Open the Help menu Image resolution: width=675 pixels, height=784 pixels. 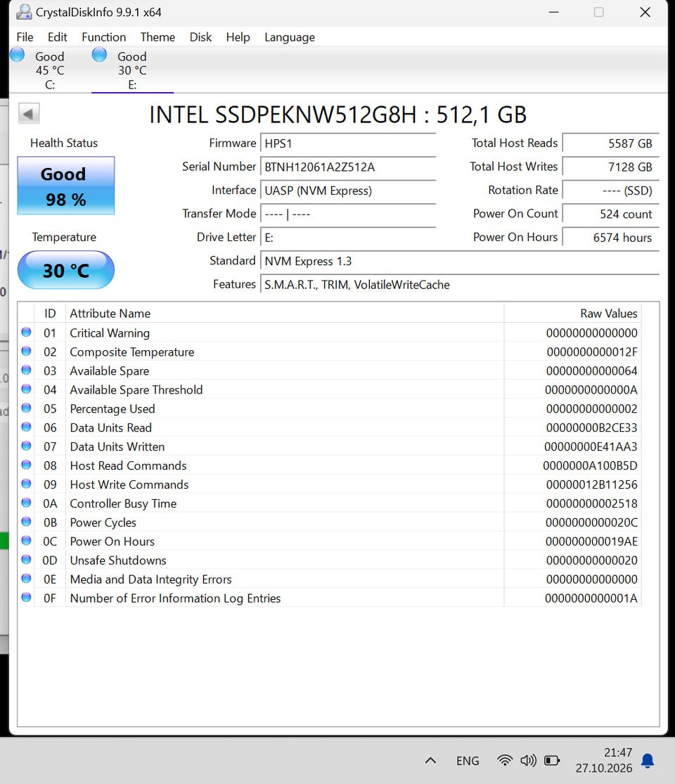(238, 37)
